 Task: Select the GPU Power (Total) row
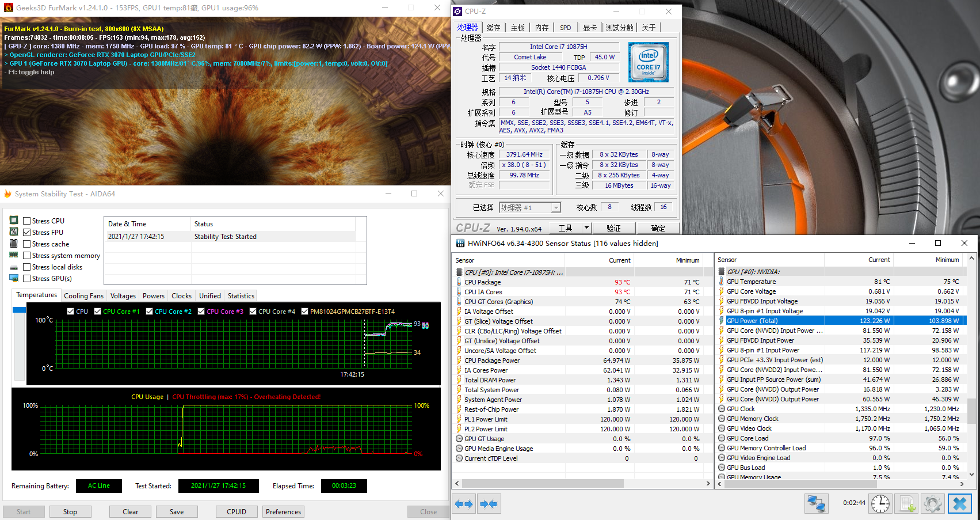(x=841, y=321)
